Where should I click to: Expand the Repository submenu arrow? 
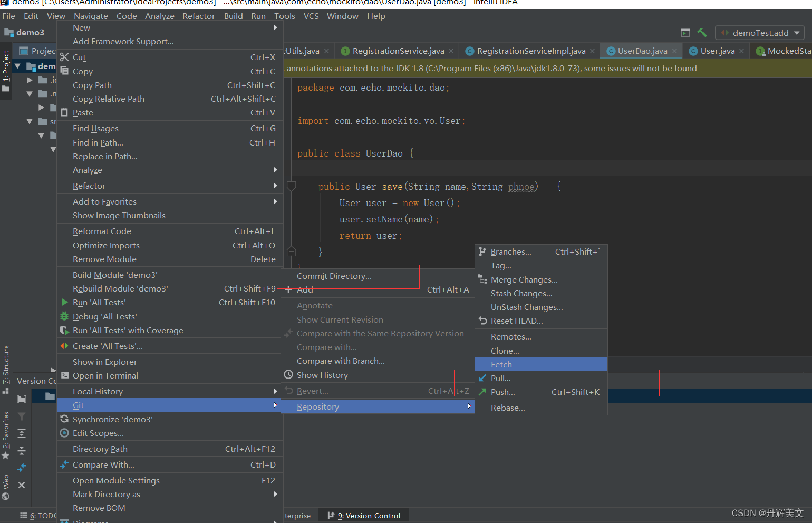click(x=469, y=406)
